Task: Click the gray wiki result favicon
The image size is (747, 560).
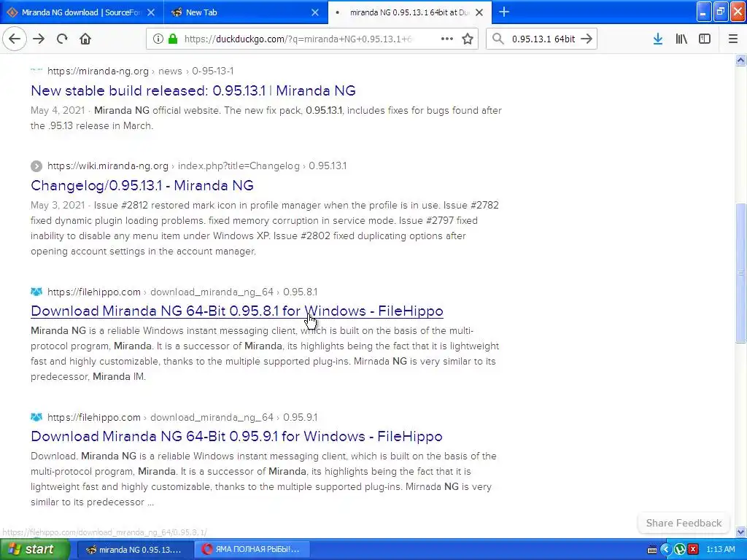Action: (x=36, y=166)
